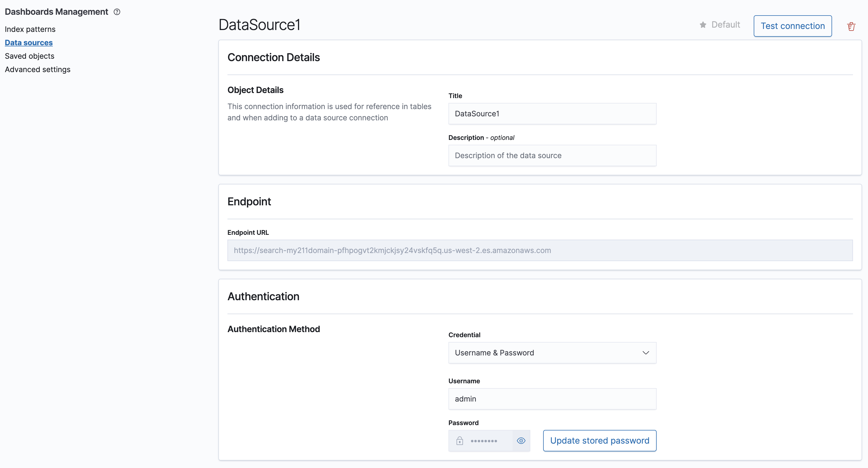Click the Test connection button
868x468 pixels.
pyautogui.click(x=793, y=26)
